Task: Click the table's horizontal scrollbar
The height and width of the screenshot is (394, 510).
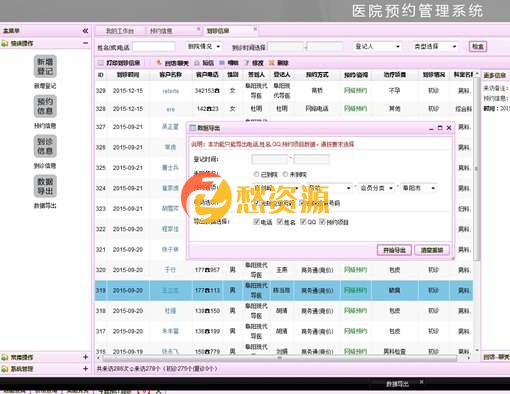Action: (280, 358)
